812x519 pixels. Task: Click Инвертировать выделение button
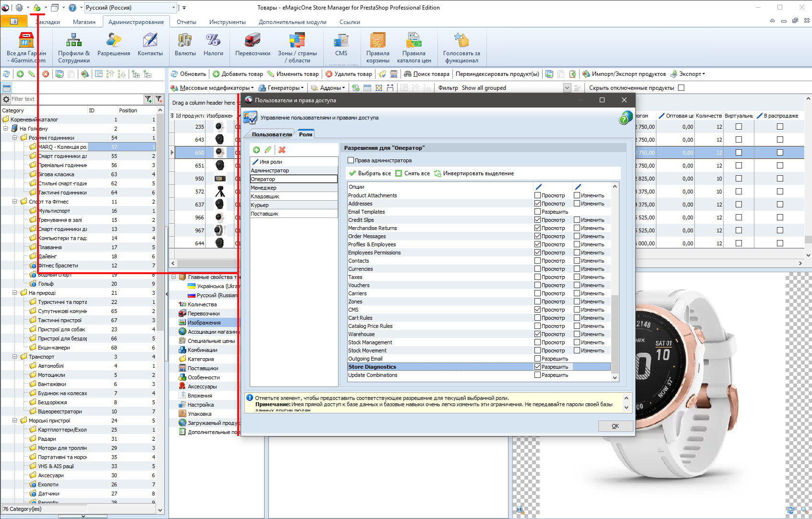[x=474, y=173]
